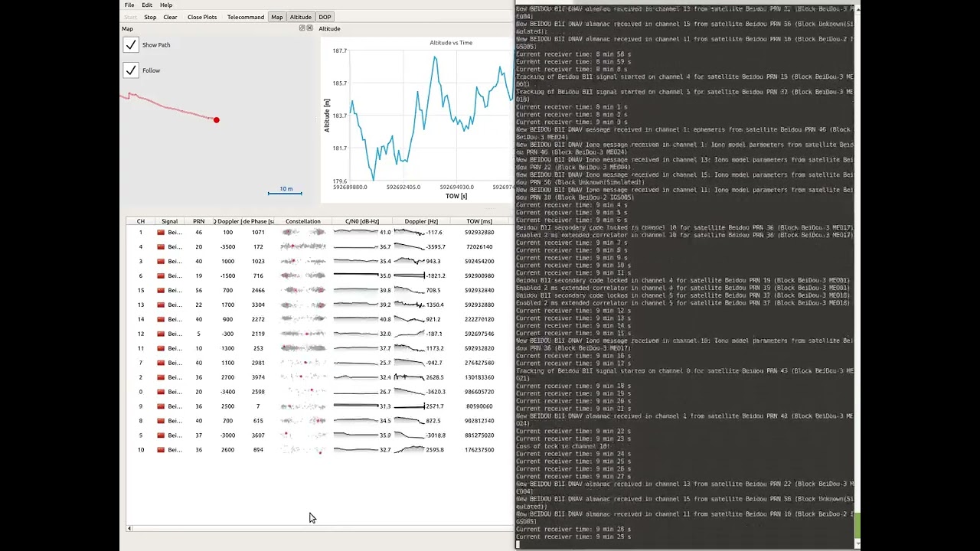980x551 pixels.
Task: Toggle the Altitude toolbar button
Action: pyautogui.click(x=301, y=17)
